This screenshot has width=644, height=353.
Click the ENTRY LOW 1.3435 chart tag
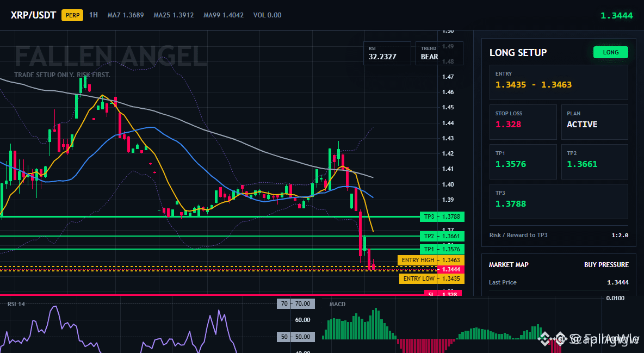pos(432,278)
